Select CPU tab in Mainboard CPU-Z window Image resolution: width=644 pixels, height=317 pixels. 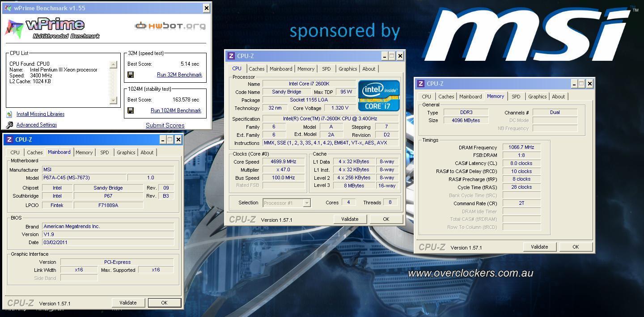click(x=15, y=152)
